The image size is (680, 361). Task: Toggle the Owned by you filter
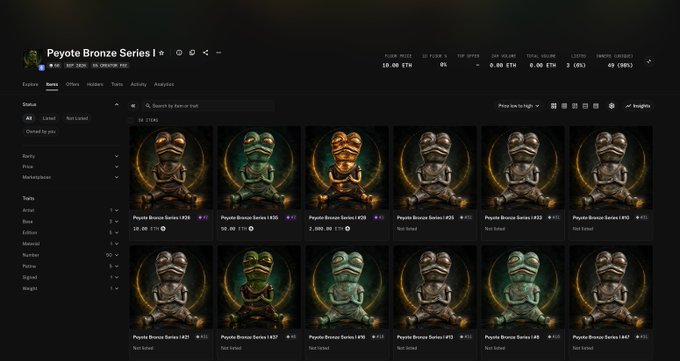click(x=41, y=131)
